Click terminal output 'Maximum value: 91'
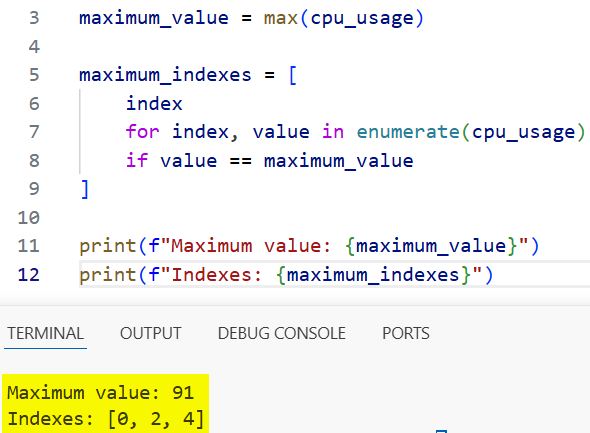The height and width of the screenshot is (433, 590). point(100,393)
